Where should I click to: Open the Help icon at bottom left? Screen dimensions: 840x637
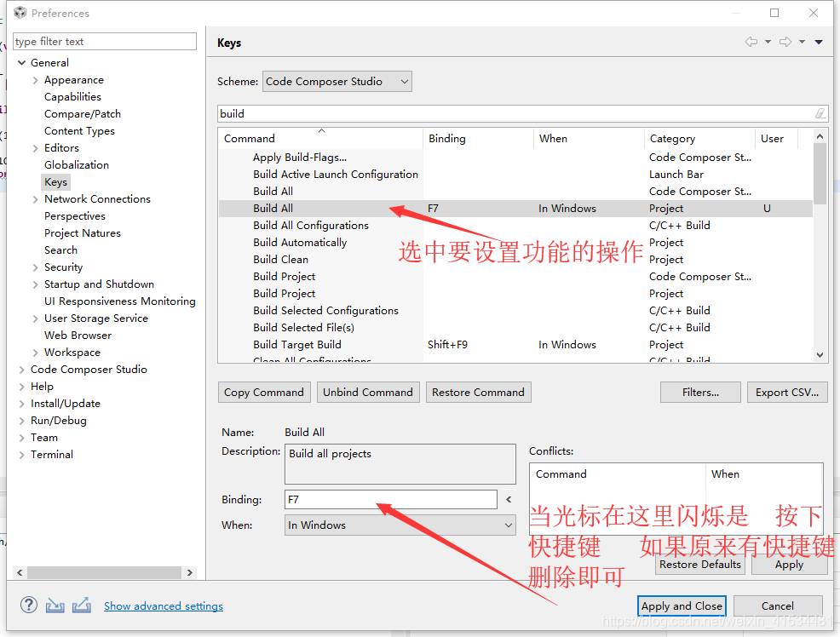(x=29, y=605)
